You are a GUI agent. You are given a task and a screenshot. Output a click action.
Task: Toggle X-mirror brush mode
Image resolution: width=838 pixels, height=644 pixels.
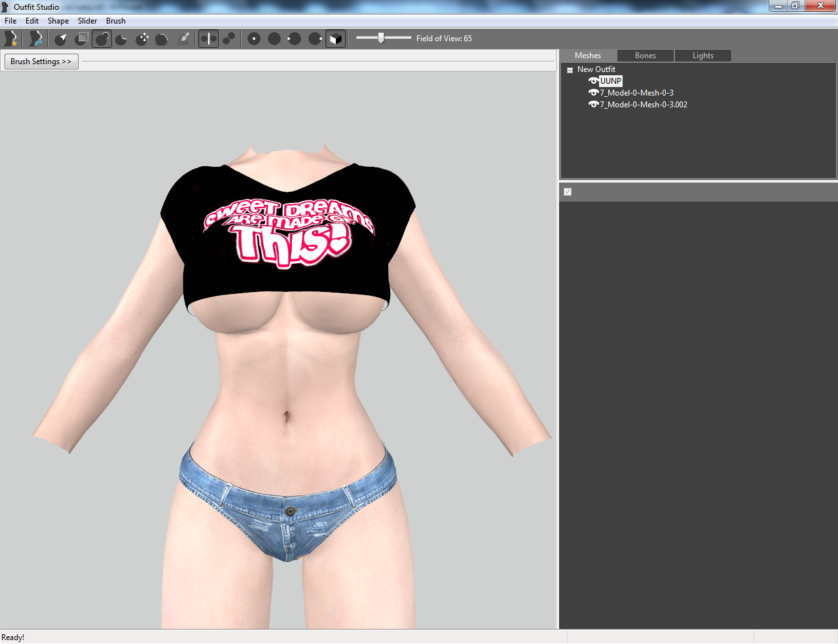coord(208,39)
